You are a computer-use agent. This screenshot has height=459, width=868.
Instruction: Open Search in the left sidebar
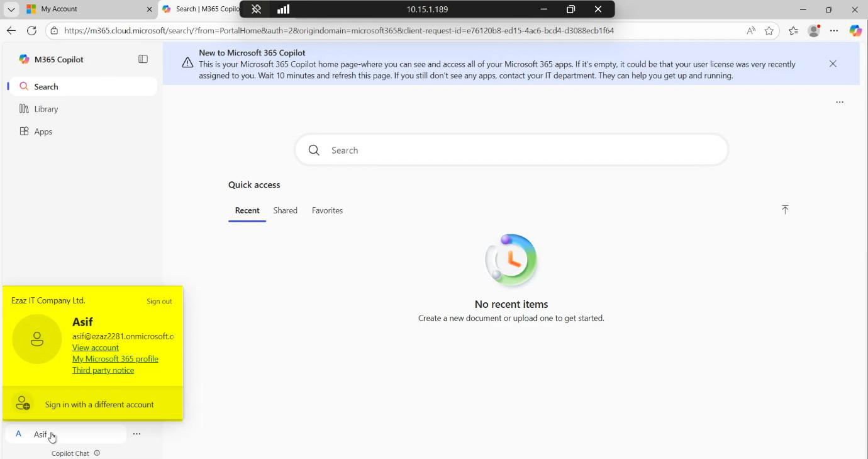click(x=83, y=87)
